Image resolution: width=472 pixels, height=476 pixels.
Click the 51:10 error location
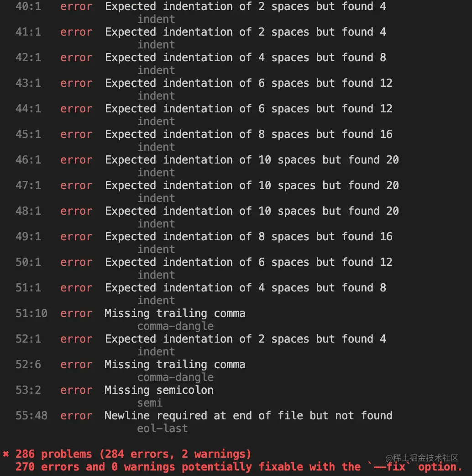click(x=31, y=314)
